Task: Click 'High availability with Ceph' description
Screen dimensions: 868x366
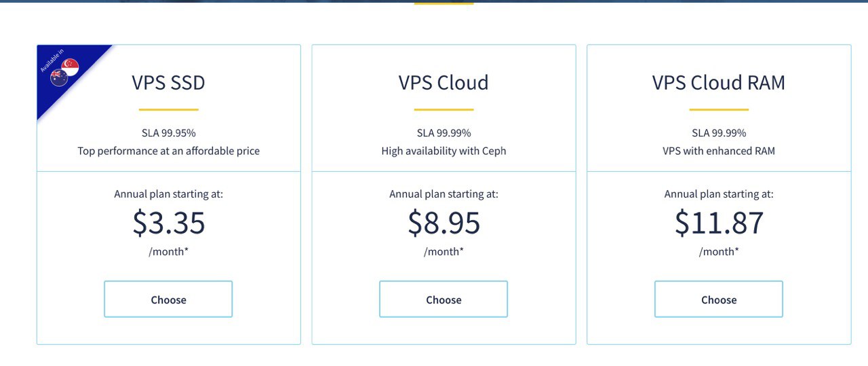Action: (x=443, y=151)
